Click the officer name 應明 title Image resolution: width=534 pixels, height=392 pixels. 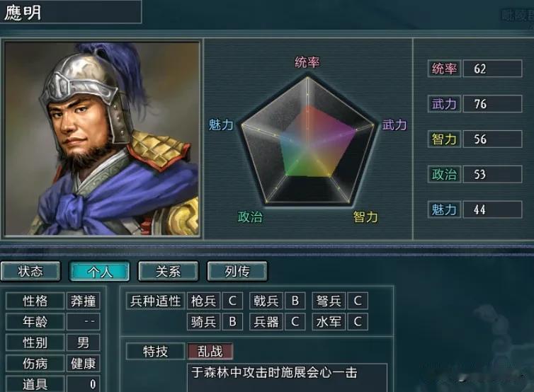tap(23, 12)
